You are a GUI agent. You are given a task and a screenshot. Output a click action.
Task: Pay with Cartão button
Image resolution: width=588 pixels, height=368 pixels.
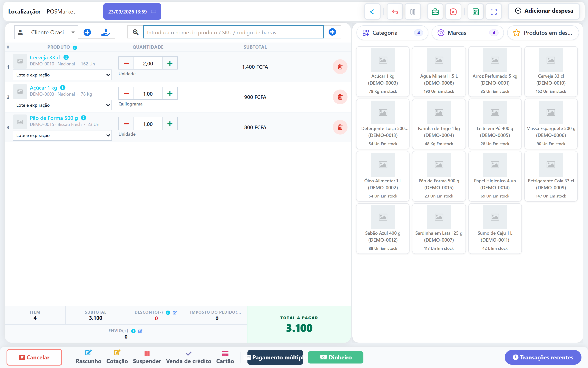(225, 357)
